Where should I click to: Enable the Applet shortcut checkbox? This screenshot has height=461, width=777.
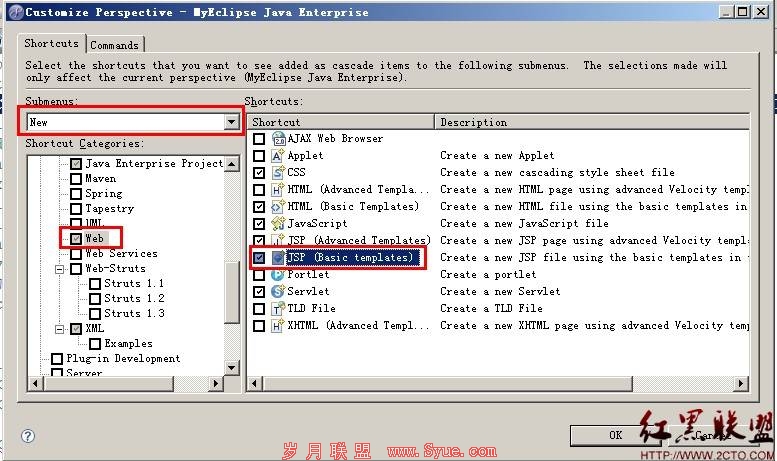click(259, 156)
